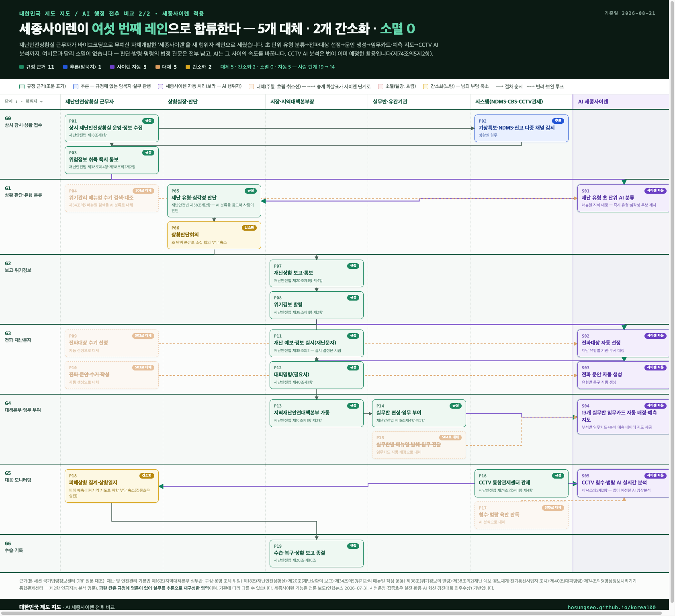This screenshot has height=616, width=675.
Task: Click the 규정 badge on card P05
Action: pos(251,191)
